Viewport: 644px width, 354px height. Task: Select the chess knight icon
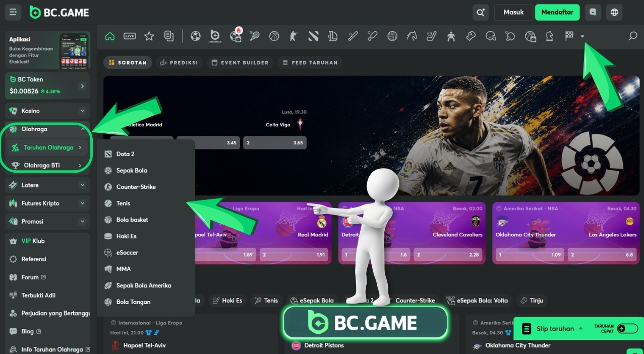click(549, 36)
